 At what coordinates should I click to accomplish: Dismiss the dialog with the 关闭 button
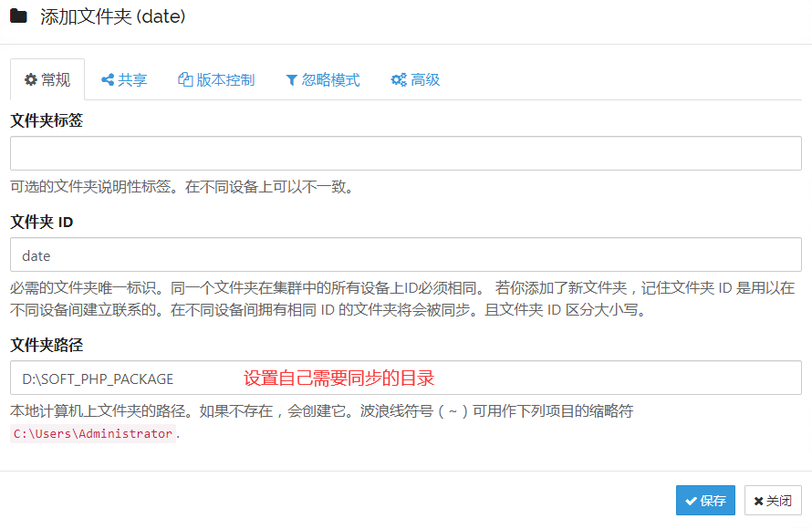773,501
